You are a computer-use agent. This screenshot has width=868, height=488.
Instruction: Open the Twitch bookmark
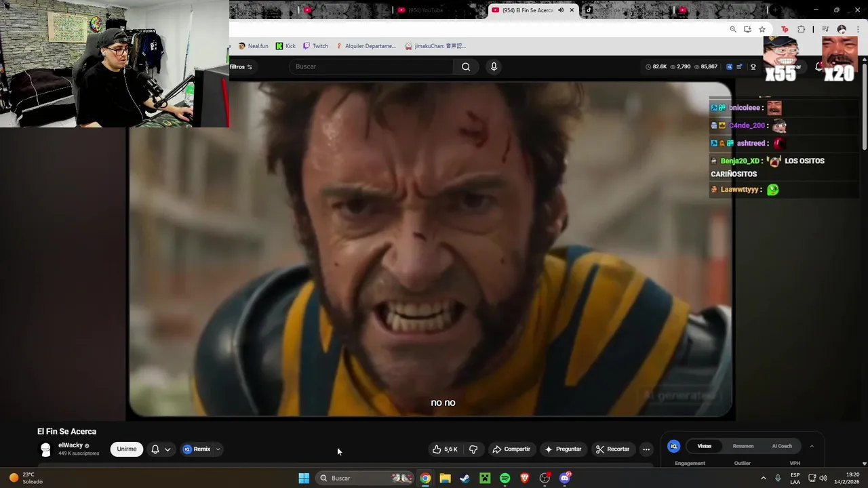[x=315, y=46]
